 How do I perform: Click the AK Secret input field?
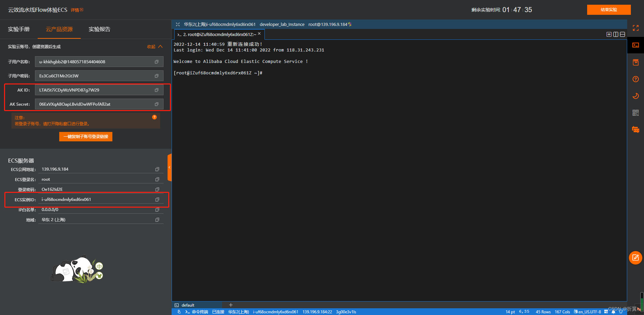99,104
